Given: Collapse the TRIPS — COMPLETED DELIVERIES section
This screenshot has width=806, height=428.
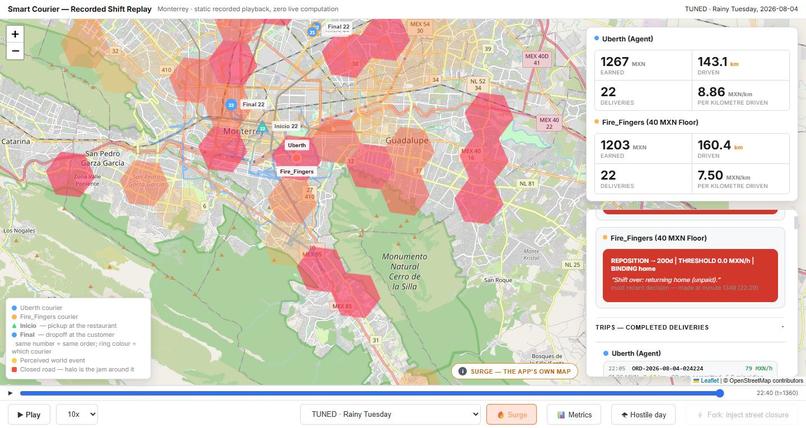Looking at the screenshot, I should pos(690,327).
